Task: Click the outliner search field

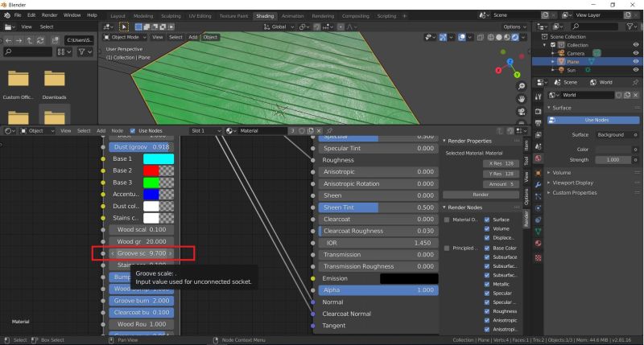Action: [594, 27]
